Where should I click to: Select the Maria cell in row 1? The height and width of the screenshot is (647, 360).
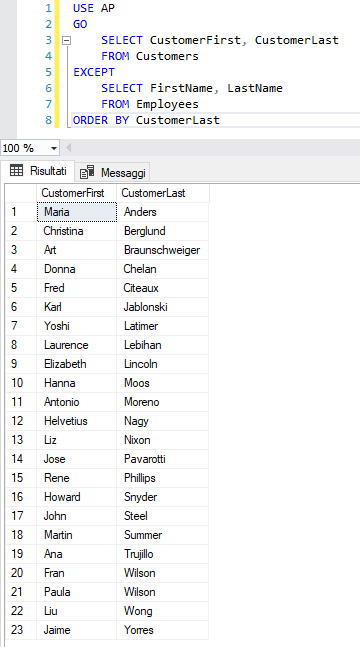click(77, 212)
